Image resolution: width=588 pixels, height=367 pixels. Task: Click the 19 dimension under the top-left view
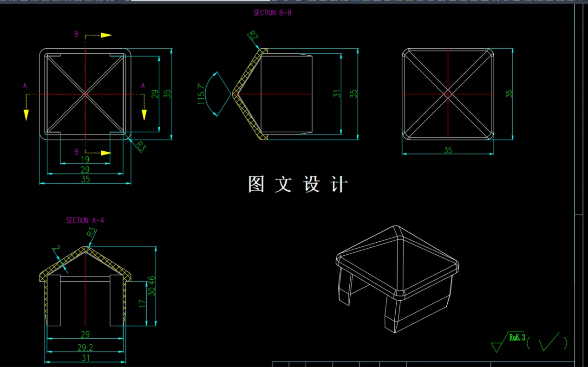tap(85, 159)
